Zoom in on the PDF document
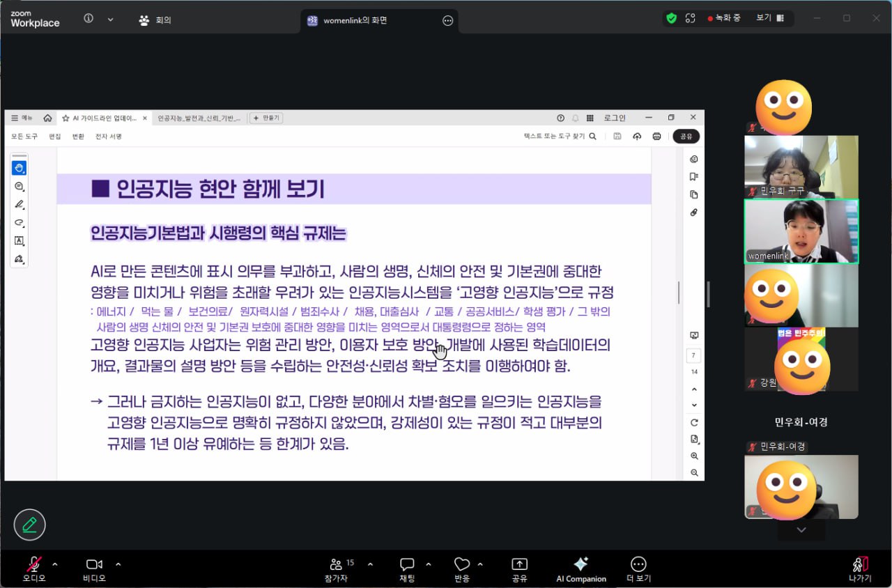This screenshot has height=588, width=892. 693,456
